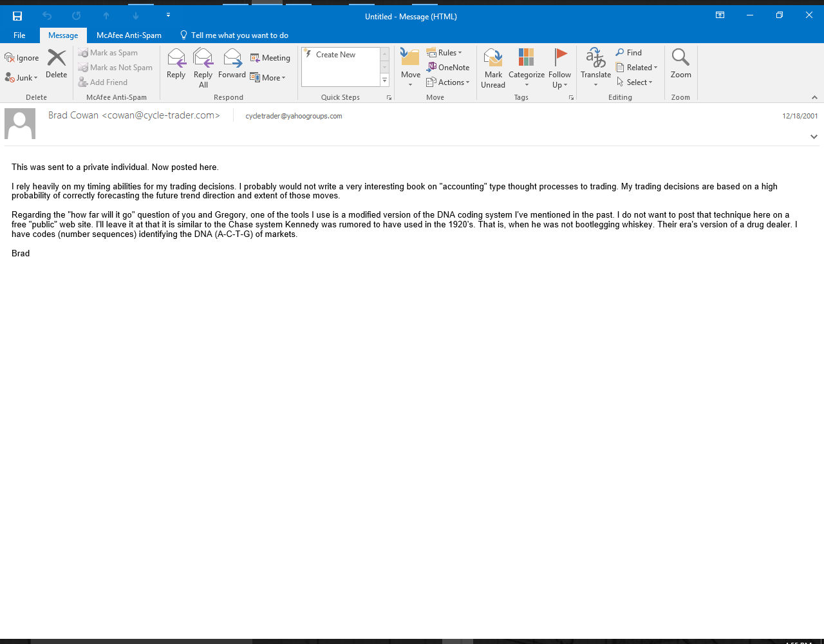
Task: Open the Related dropdown
Action: coord(637,68)
